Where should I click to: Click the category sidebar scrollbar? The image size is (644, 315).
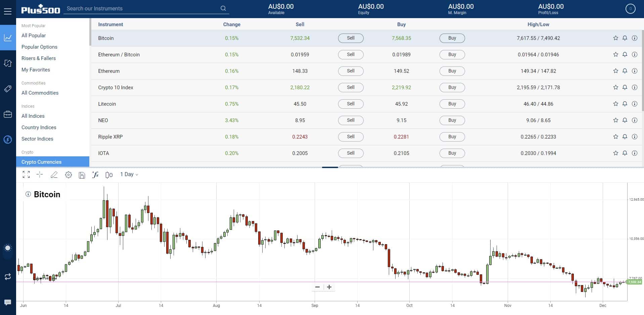tap(90, 32)
